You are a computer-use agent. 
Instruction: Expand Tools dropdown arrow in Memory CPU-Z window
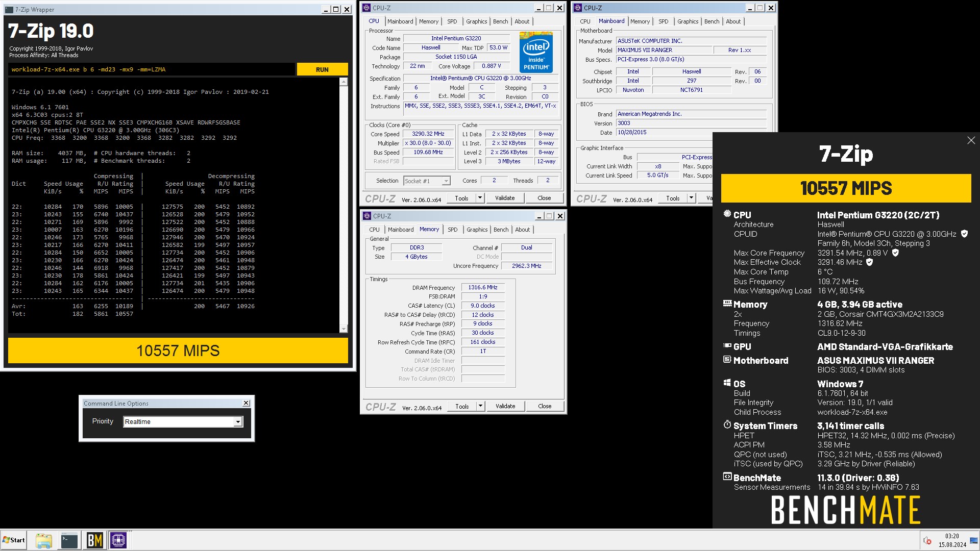(x=480, y=406)
